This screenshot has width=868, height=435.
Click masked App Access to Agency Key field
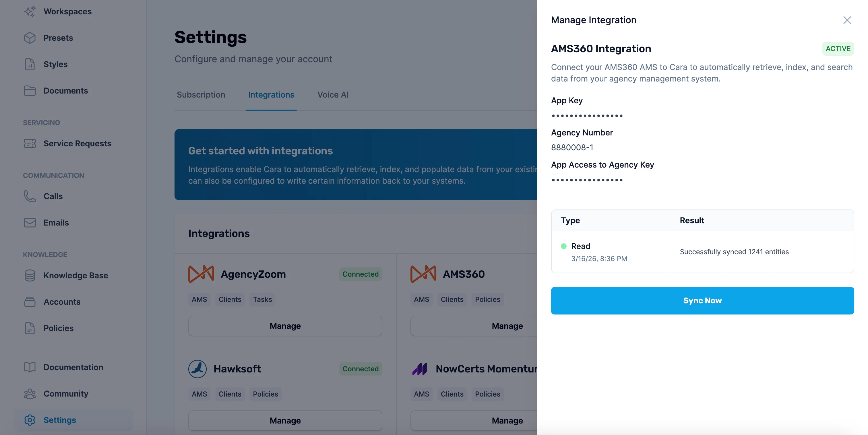tap(587, 180)
